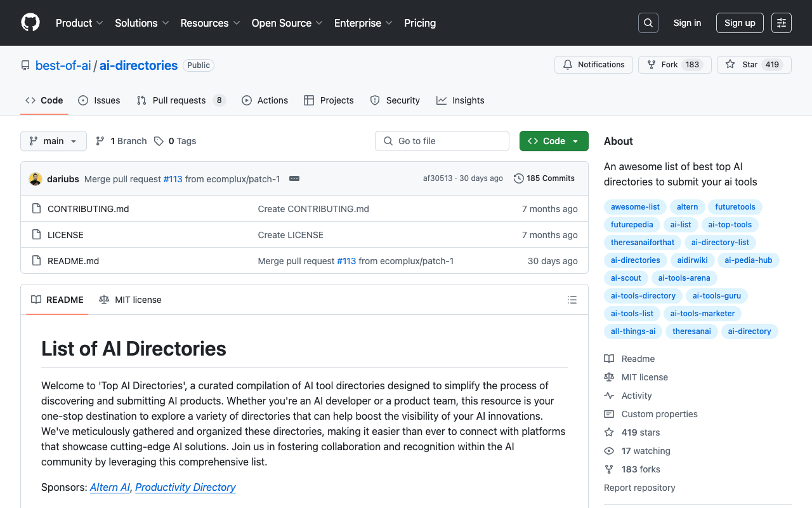Open the GitHub homepage logo

pos(30,23)
